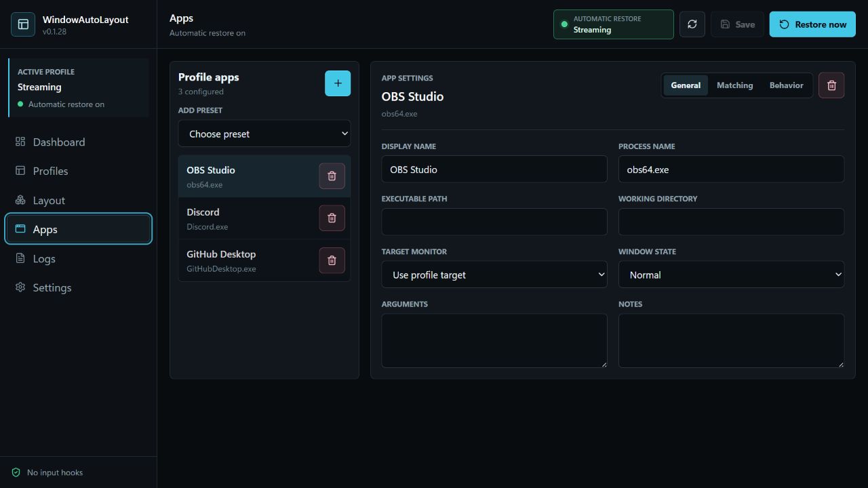Open Layout in the sidebar

coord(79,200)
